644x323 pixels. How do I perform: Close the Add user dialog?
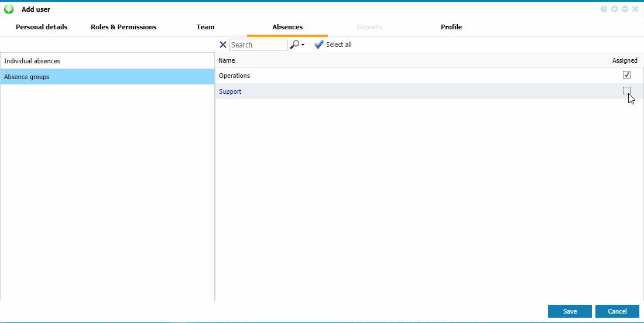[x=635, y=9]
